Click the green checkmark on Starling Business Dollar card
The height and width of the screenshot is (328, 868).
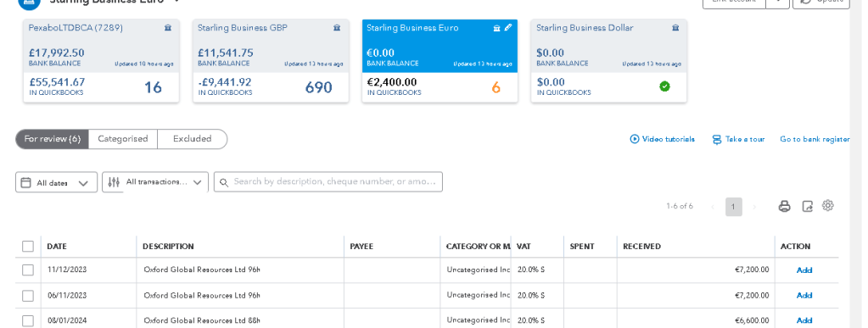point(665,86)
